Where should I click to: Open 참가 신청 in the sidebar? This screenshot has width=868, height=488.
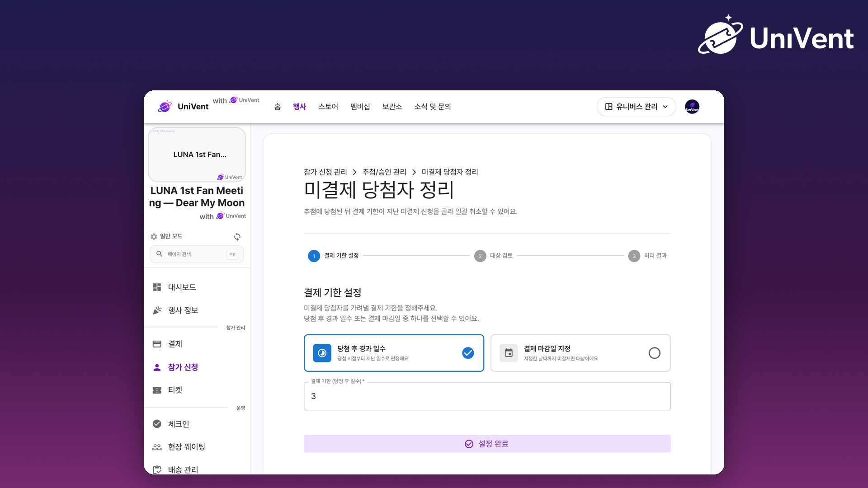tap(197, 367)
